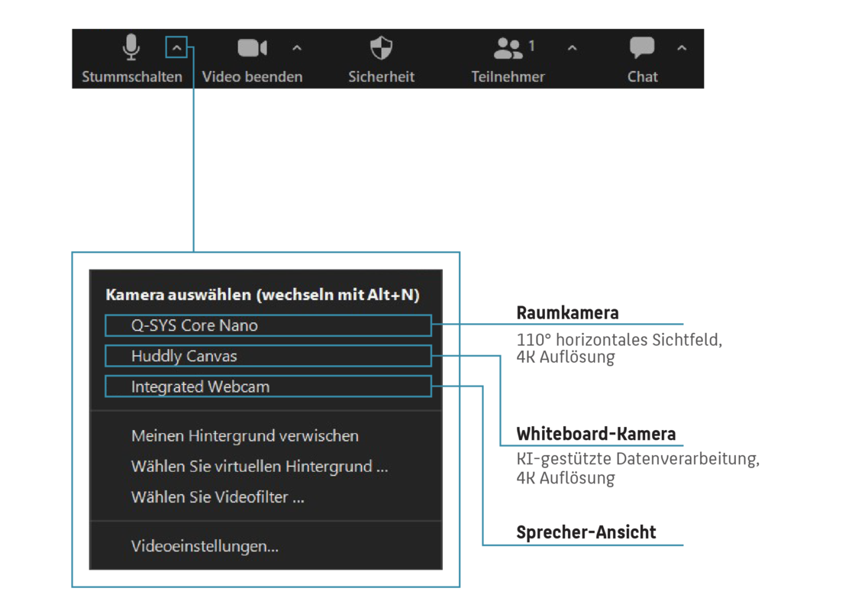This screenshot has height=611, width=868.
Task: Open Videoeinstellungen from the menu
Action: coord(205,546)
